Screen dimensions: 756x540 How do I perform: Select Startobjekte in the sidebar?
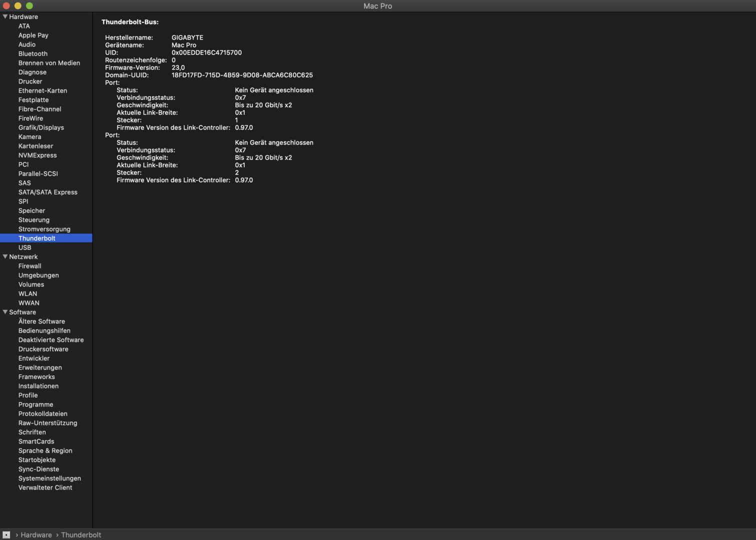pos(37,460)
